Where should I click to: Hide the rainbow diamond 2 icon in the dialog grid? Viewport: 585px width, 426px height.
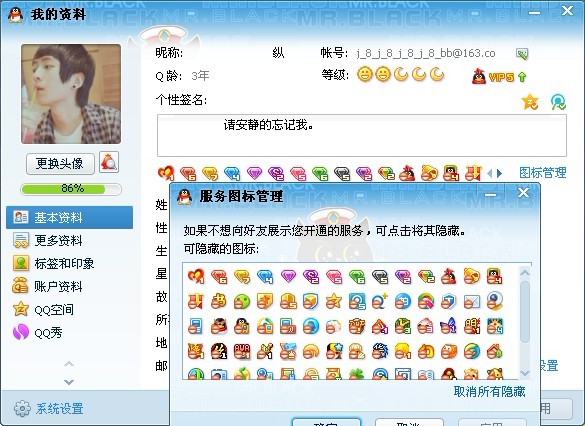(426, 276)
